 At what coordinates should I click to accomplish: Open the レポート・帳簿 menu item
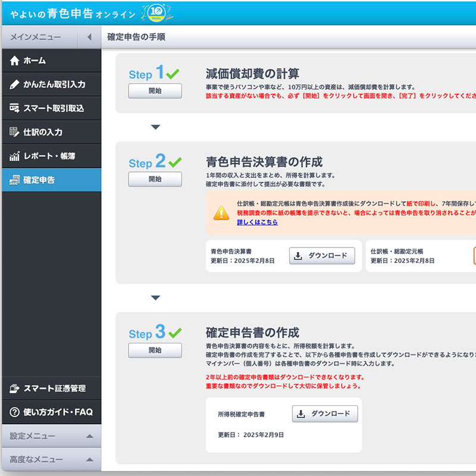coord(51,156)
